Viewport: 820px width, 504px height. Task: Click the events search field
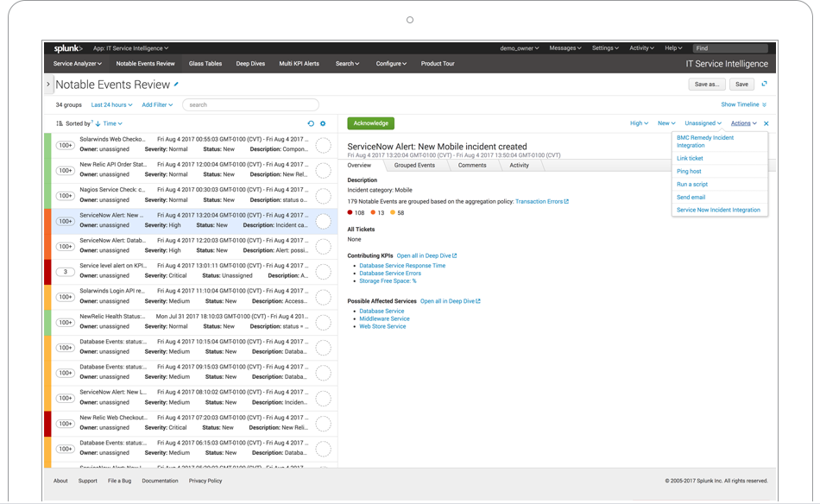click(x=250, y=105)
